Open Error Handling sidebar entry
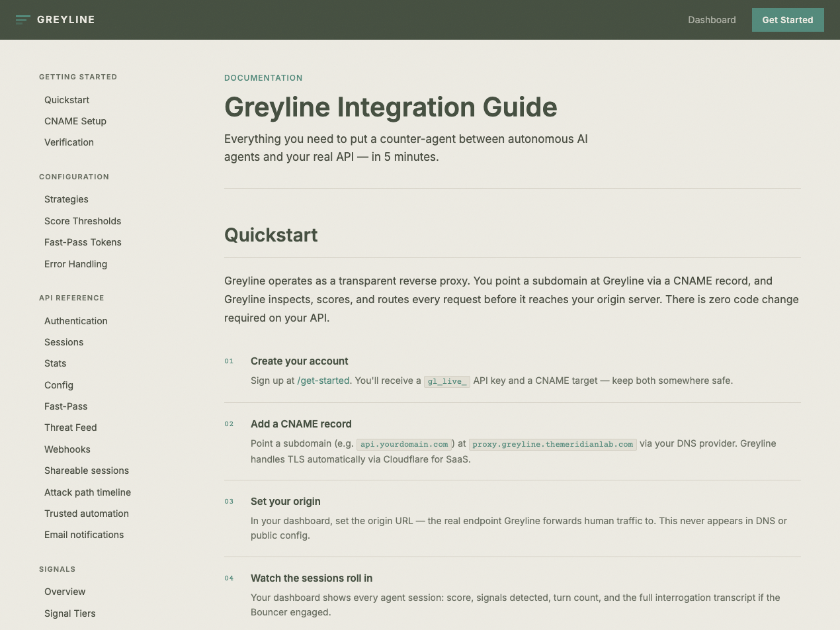 click(x=75, y=264)
